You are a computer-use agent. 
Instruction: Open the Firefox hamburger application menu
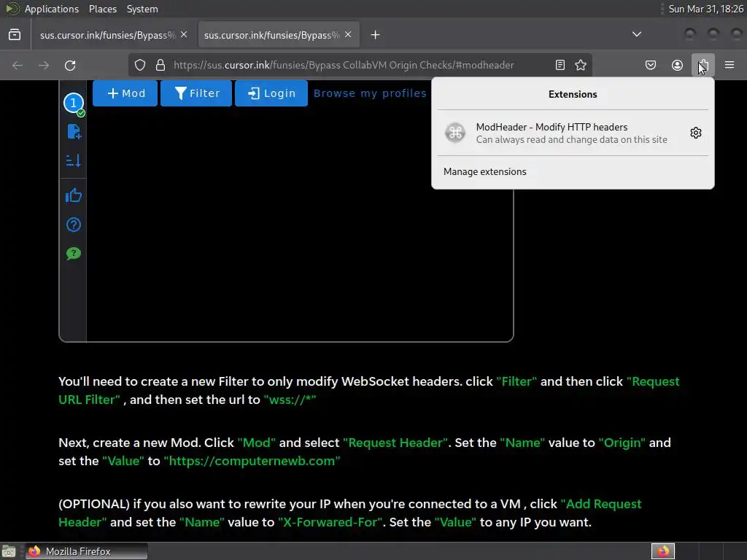(x=729, y=65)
